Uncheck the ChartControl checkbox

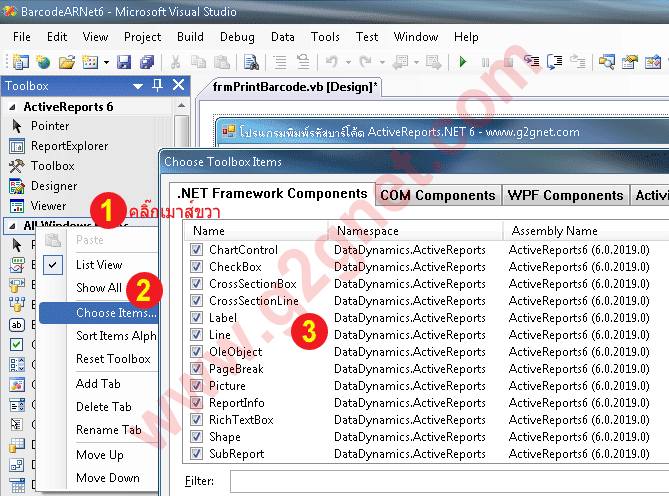[196, 249]
